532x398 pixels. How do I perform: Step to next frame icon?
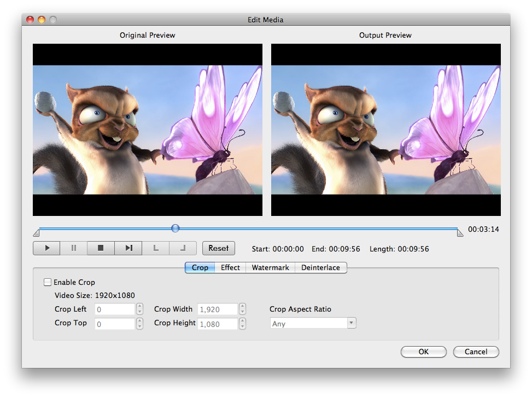pyautogui.click(x=128, y=248)
